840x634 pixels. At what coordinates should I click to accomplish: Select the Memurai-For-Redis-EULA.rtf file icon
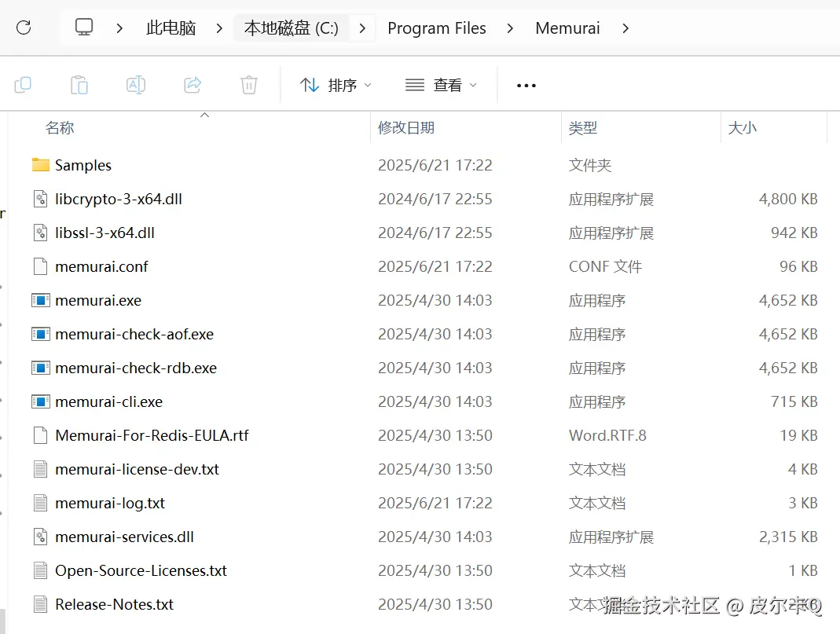(x=41, y=435)
